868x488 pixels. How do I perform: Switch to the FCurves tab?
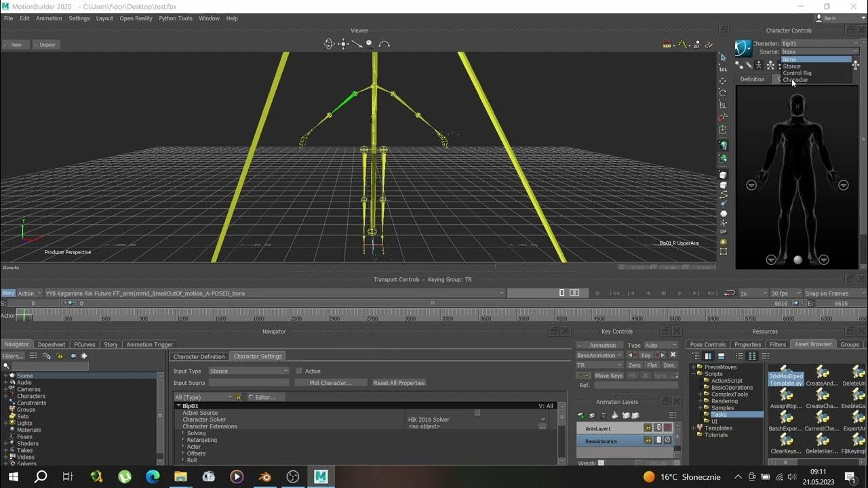[x=85, y=344]
